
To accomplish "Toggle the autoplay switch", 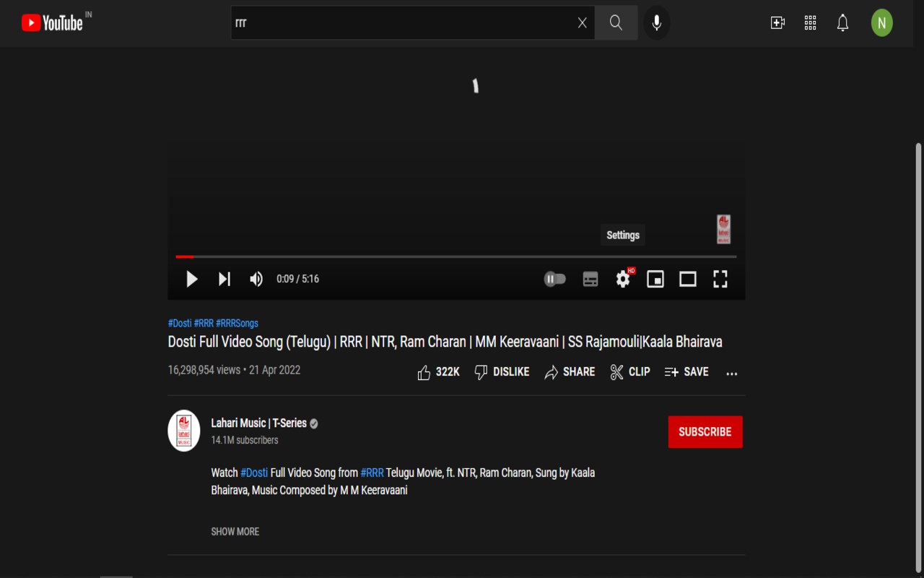I will click(x=555, y=279).
